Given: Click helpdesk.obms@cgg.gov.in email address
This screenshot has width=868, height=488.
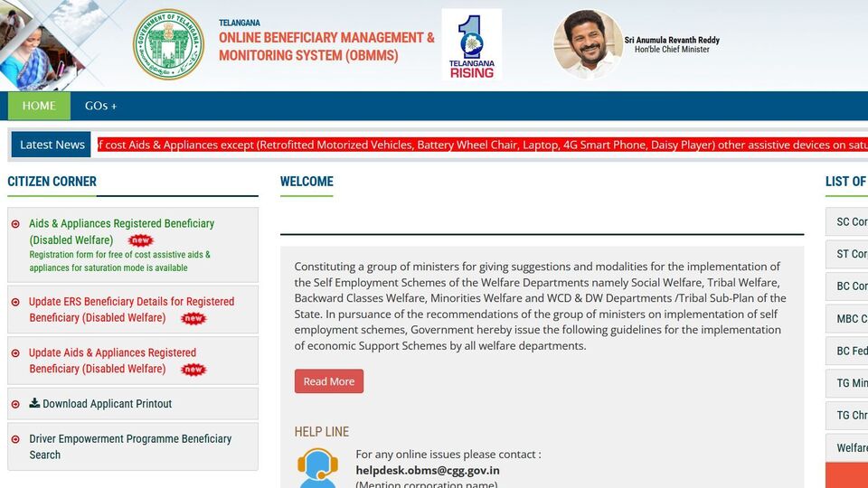Looking at the screenshot, I should pyautogui.click(x=428, y=470).
